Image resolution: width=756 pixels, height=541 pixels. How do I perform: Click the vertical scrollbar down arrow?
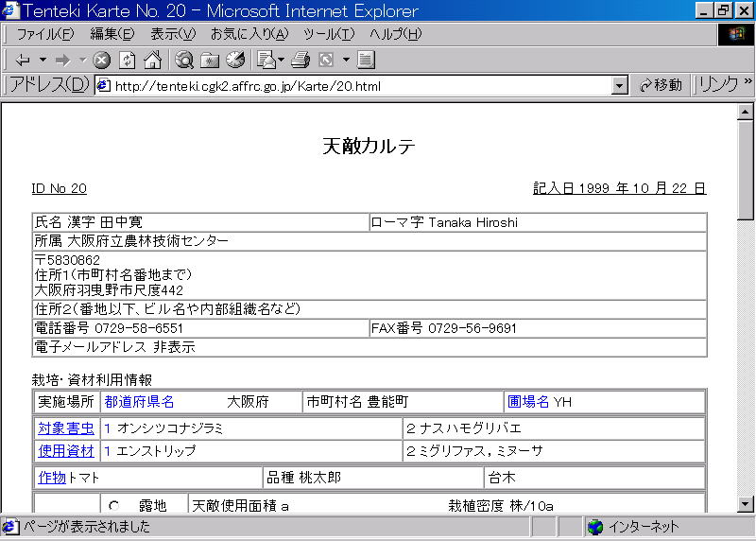[x=746, y=504]
